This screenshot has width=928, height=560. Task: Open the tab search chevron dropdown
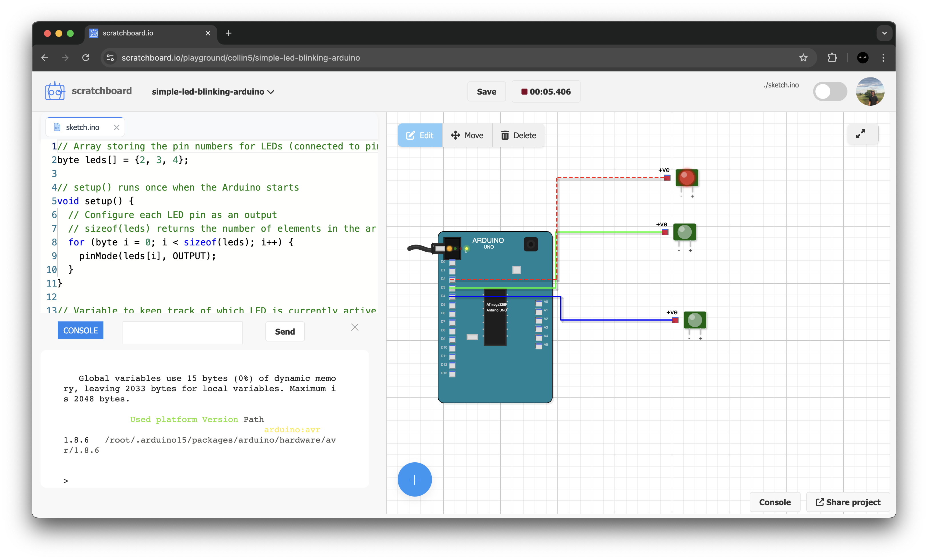(884, 33)
